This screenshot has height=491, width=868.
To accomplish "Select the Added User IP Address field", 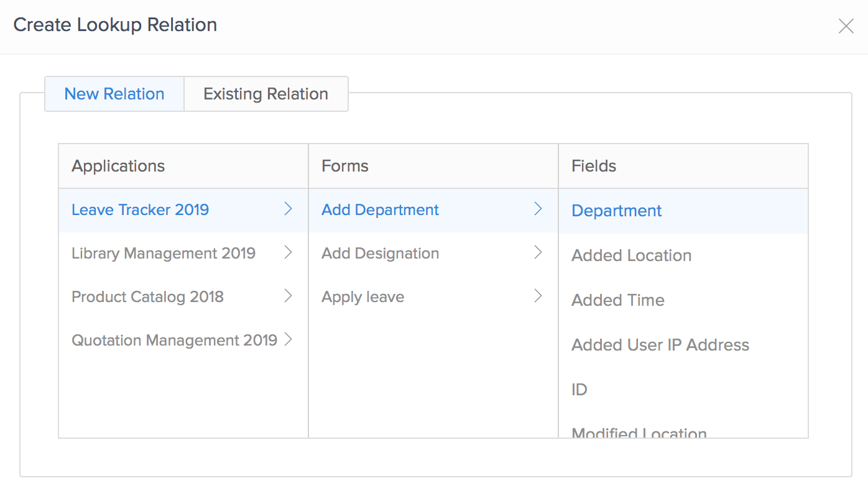I will pyautogui.click(x=660, y=345).
